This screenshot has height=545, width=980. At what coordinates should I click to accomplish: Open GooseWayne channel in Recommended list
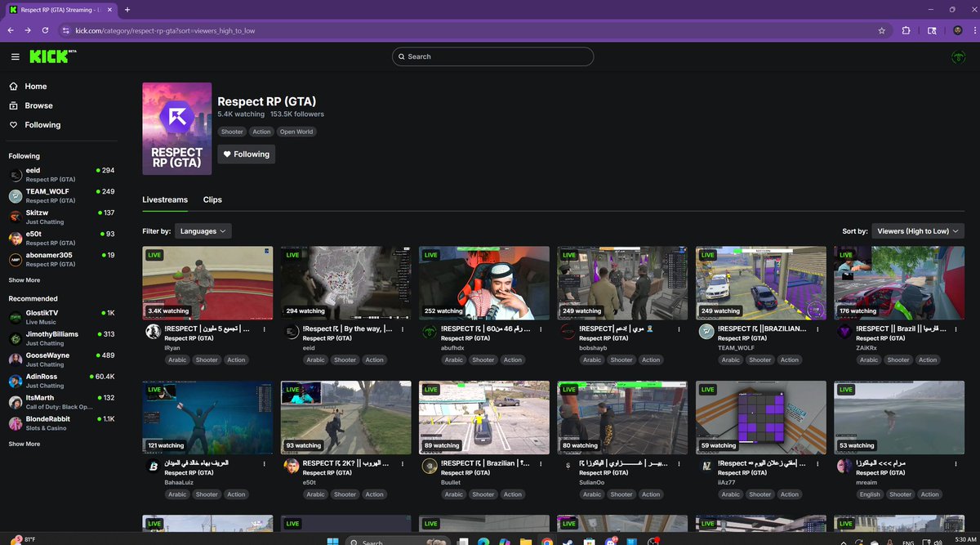(61, 360)
